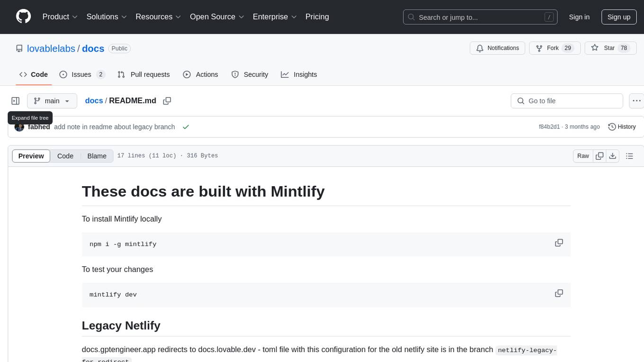Image resolution: width=644 pixels, height=362 pixels.
Task: Open the docs folder breadcrumb
Action: pyautogui.click(x=94, y=100)
